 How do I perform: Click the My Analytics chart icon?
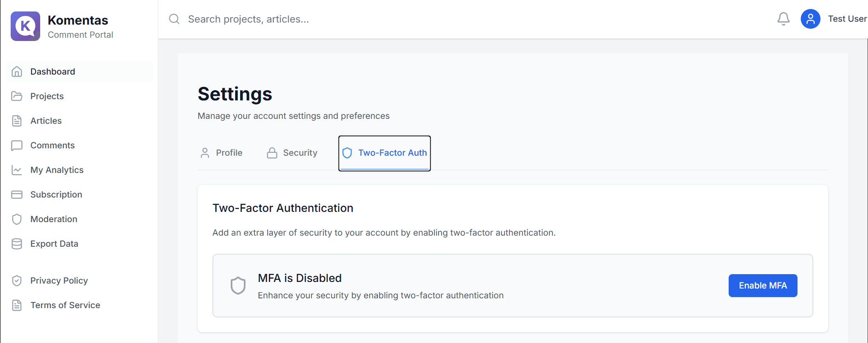coord(17,170)
